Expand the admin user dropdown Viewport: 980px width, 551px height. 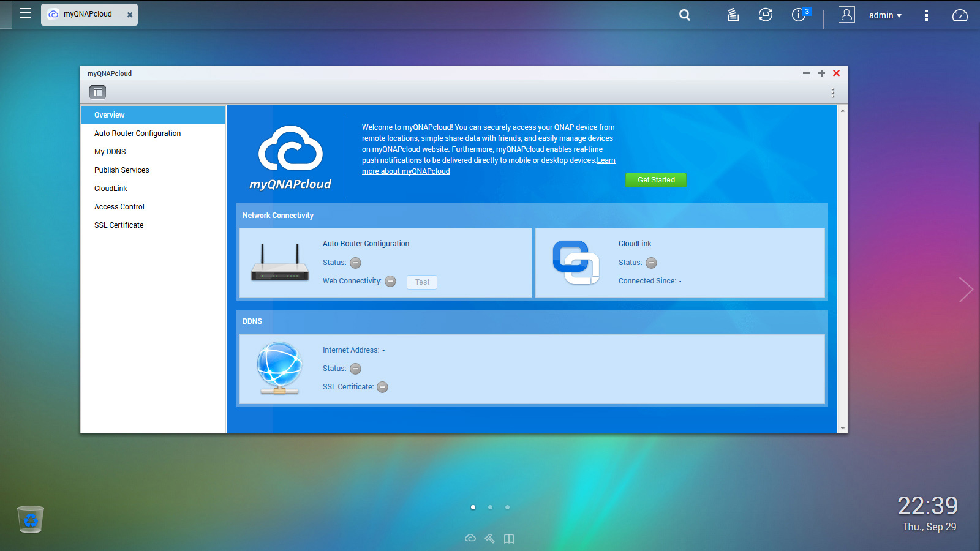885,15
